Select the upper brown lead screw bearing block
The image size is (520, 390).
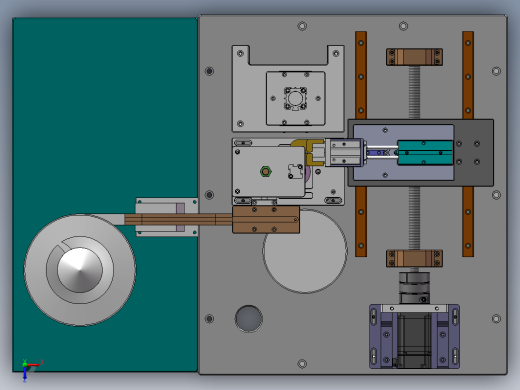pos(414,57)
